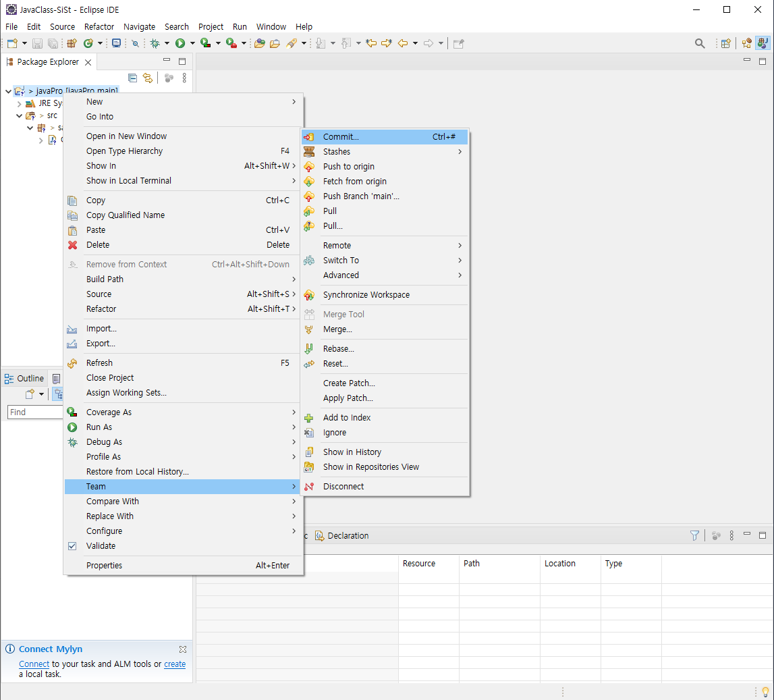The image size is (774, 700).
Task: Click the Connect link in Mylyn notice
Action: (x=34, y=664)
